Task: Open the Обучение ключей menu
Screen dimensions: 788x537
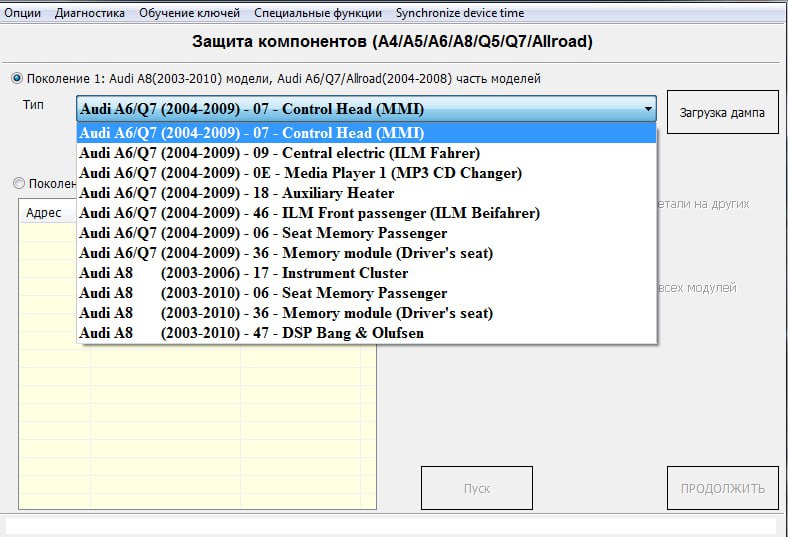Action: click(189, 13)
